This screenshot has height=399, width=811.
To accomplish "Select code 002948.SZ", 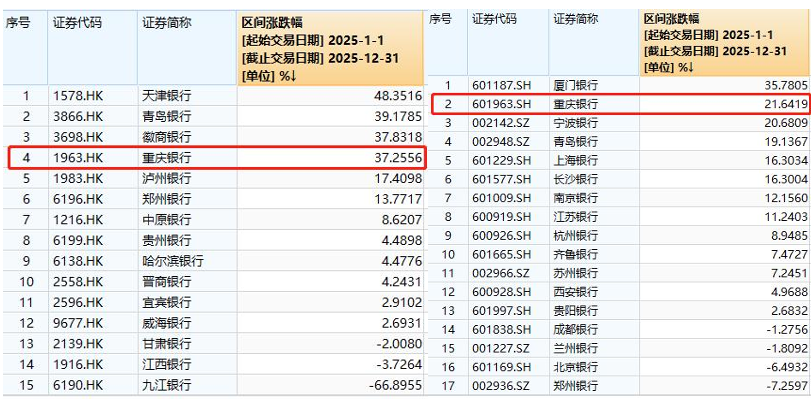I will (502, 142).
